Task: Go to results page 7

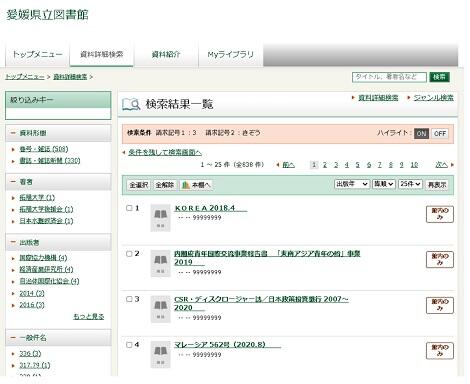Action: (x=379, y=165)
